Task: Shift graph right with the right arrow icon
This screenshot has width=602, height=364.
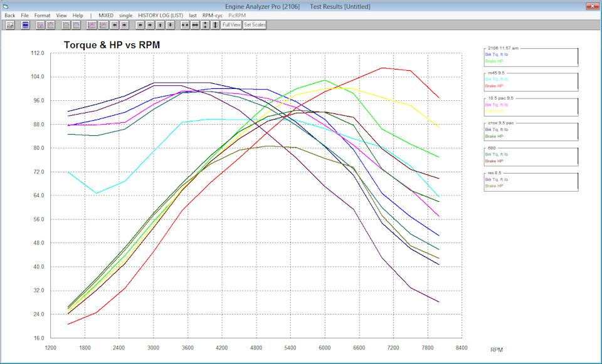Action: (150, 25)
